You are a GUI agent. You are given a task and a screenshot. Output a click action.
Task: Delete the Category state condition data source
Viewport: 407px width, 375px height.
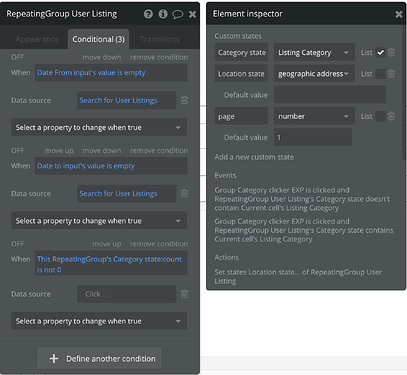[184, 294]
